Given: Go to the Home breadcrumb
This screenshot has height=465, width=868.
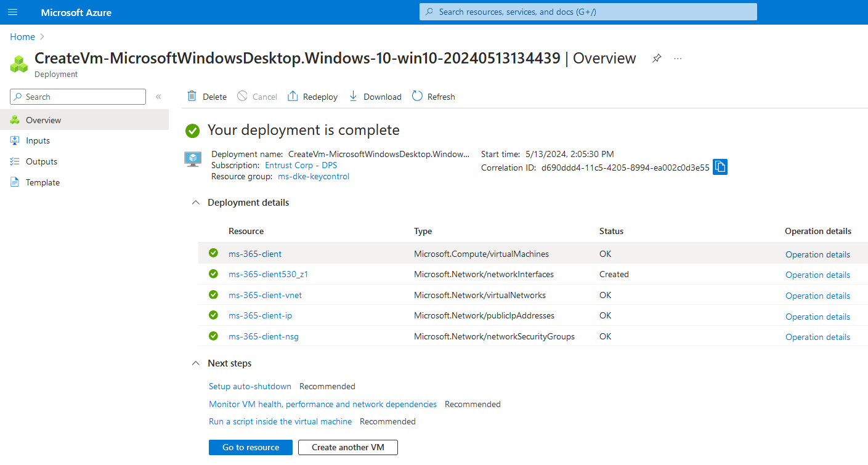Looking at the screenshot, I should tap(22, 37).
